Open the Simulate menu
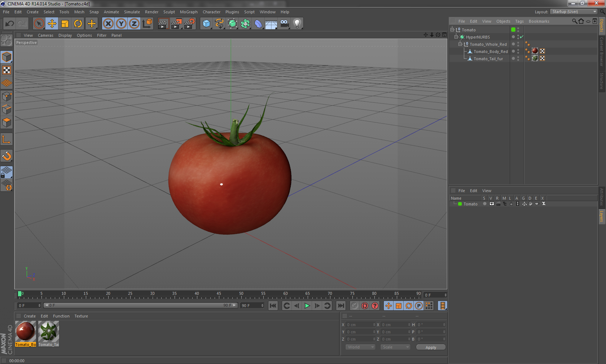606x364 pixels. pyautogui.click(x=132, y=12)
